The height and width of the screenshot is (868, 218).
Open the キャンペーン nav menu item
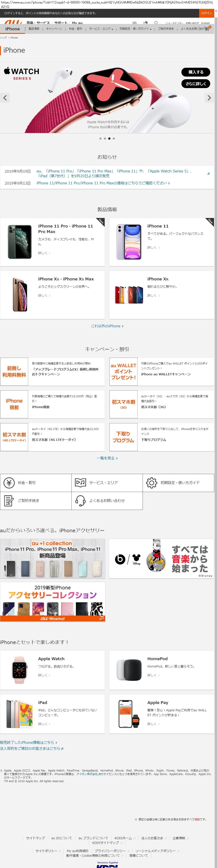coord(54,29)
